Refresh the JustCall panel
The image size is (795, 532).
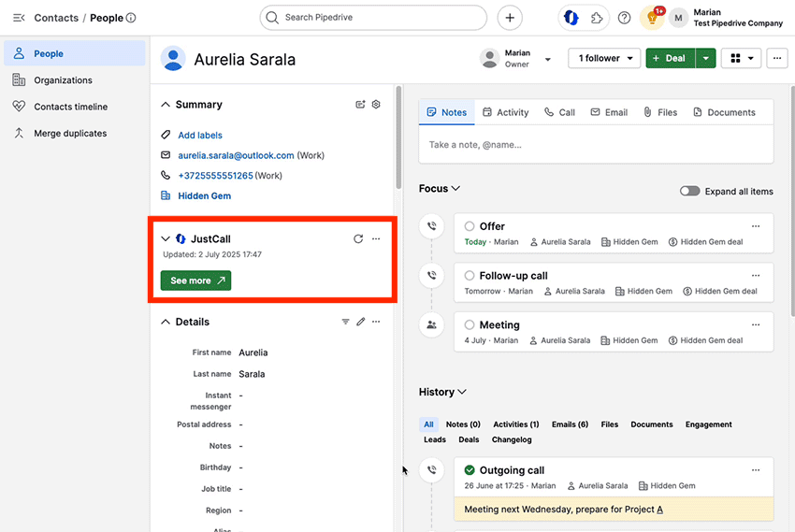[358, 238]
